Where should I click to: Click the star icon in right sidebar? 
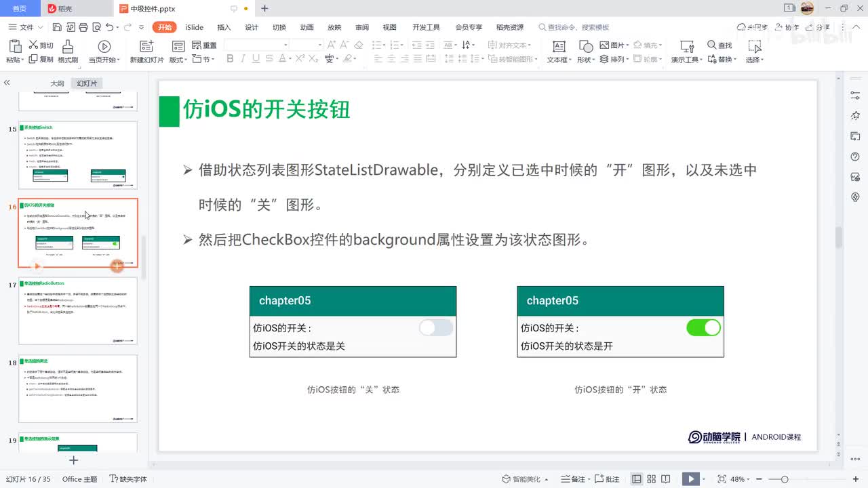click(855, 116)
